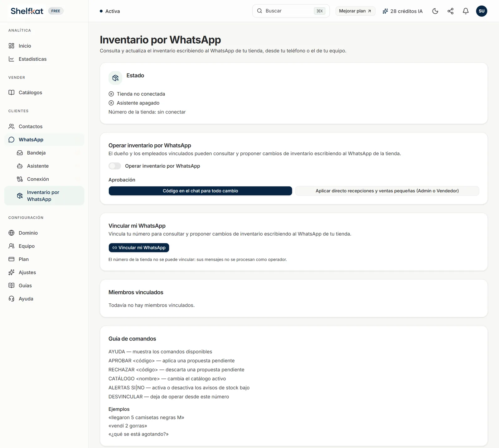This screenshot has width=499, height=448.
Task: Click the FREE plan badge
Action: coord(56,11)
